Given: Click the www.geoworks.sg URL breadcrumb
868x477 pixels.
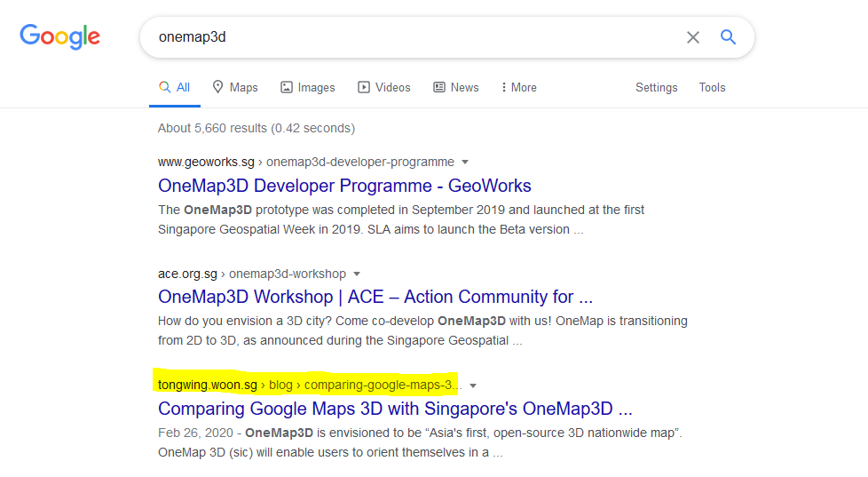Looking at the screenshot, I should [x=306, y=162].
